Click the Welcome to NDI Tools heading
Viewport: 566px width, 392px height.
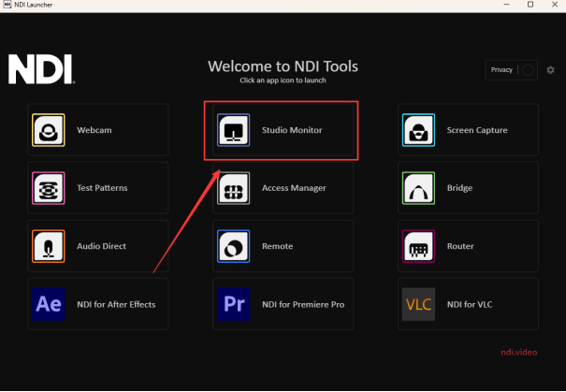coord(283,66)
